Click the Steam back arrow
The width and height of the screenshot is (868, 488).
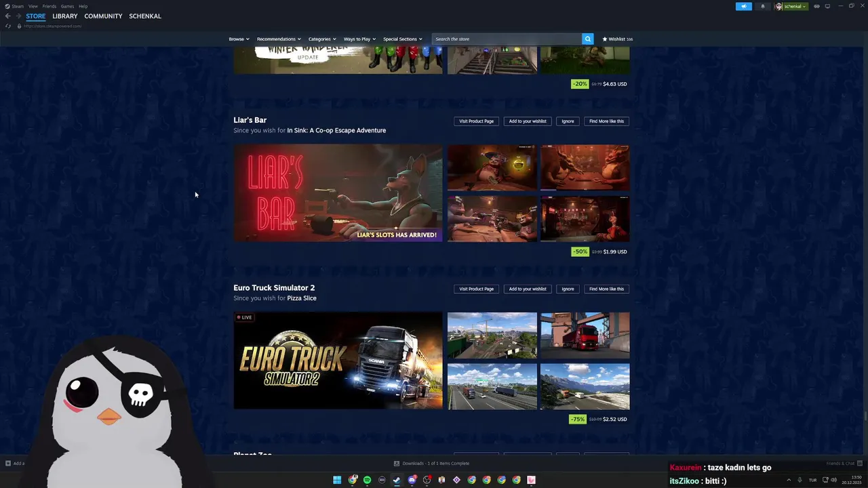pos(8,16)
